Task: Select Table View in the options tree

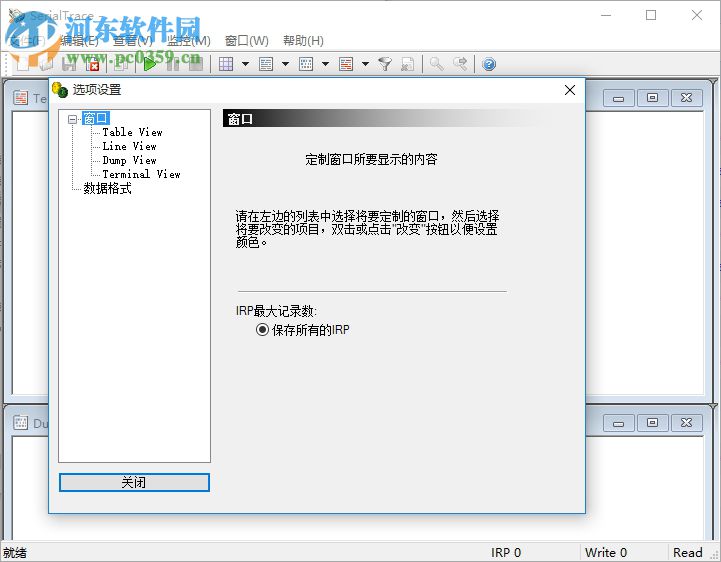Action: coord(132,132)
